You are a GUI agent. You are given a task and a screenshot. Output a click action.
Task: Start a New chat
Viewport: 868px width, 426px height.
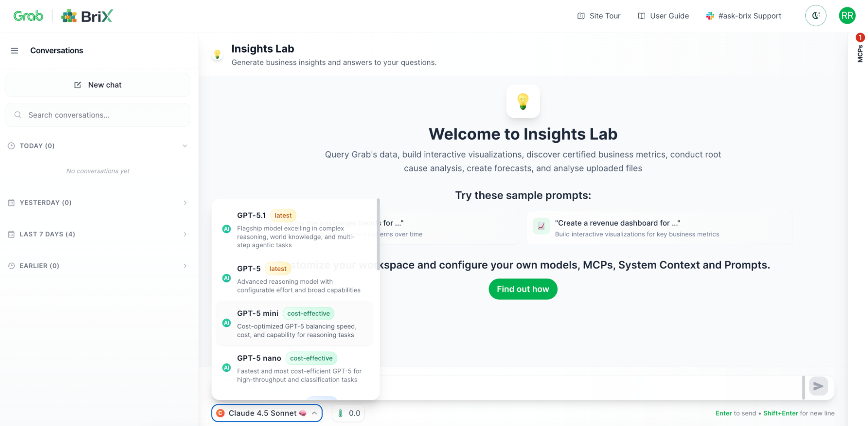pyautogui.click(x=98, y=85)
